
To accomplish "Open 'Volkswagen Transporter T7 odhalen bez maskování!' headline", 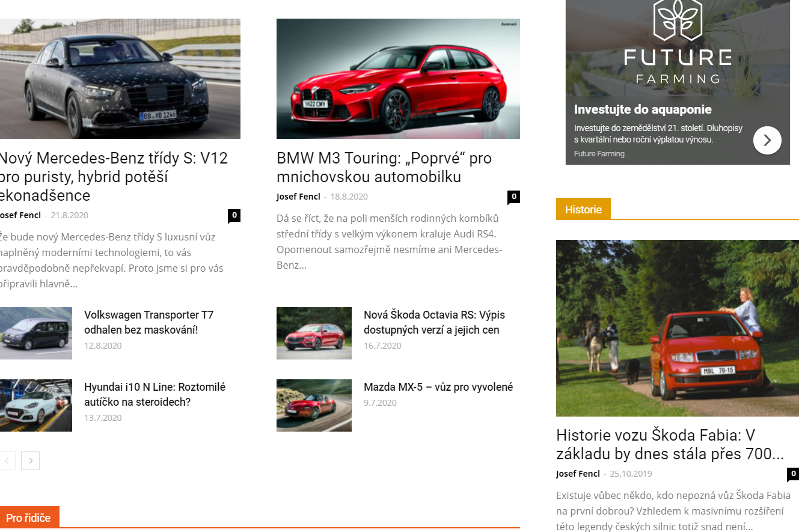I will tap(148, 322).
